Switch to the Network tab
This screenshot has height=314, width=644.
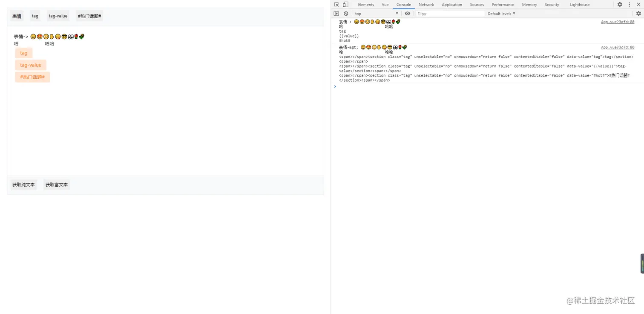(x=426, y=4)
